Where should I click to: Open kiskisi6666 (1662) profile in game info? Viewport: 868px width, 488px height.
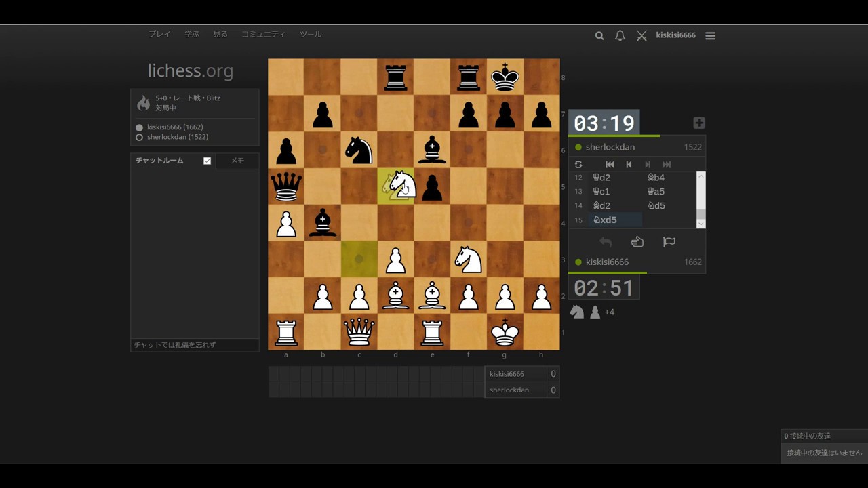pyautogui.click(x=175, y=127)
